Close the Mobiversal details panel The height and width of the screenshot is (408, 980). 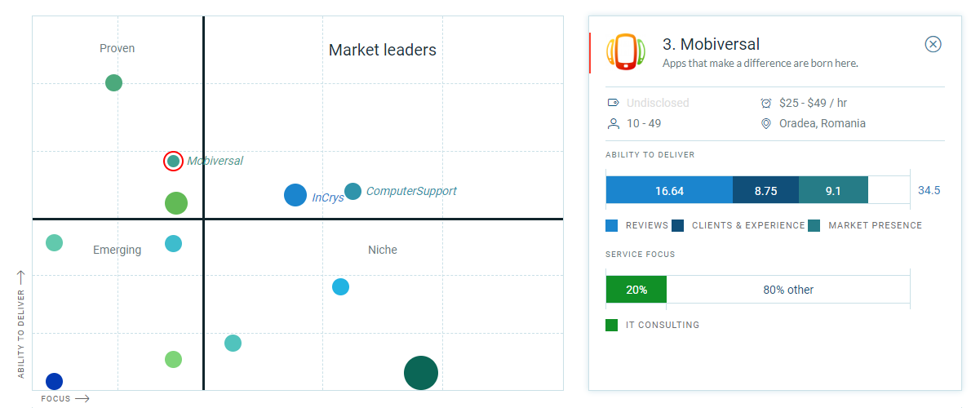pos(933,44)
